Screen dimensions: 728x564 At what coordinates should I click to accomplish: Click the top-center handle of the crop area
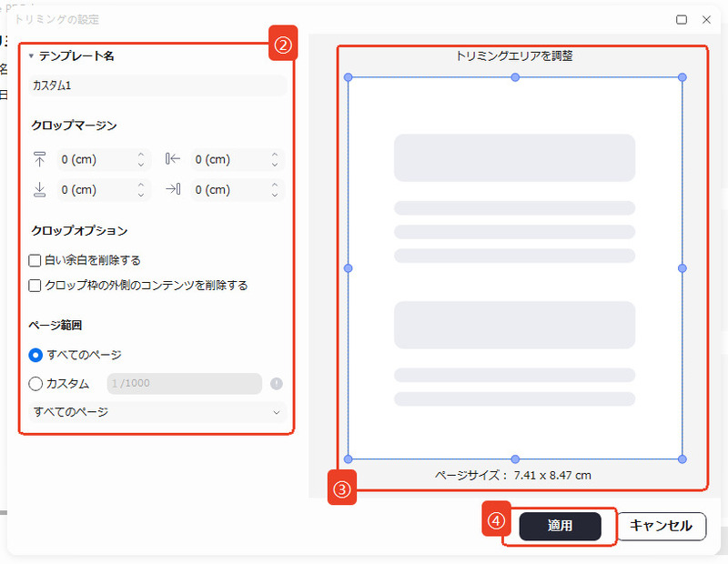coord(514,76)
